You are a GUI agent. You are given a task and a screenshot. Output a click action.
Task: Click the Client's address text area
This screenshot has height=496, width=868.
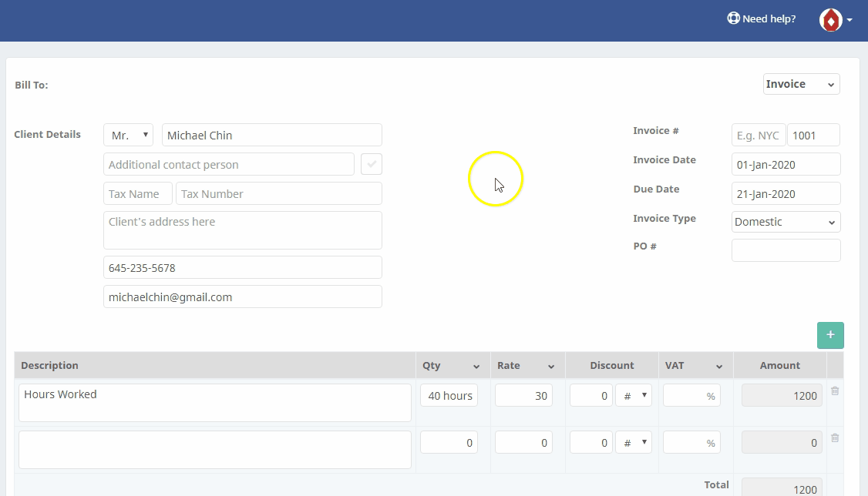click(243, 230)
